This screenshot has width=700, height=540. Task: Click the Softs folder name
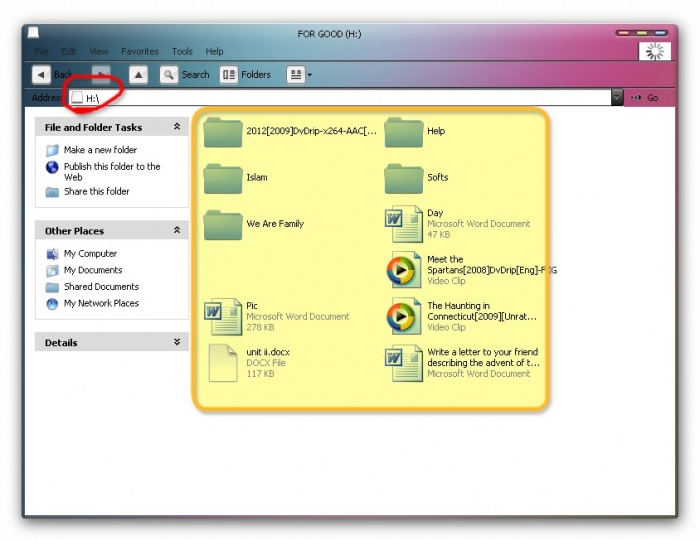coord(438,177)
